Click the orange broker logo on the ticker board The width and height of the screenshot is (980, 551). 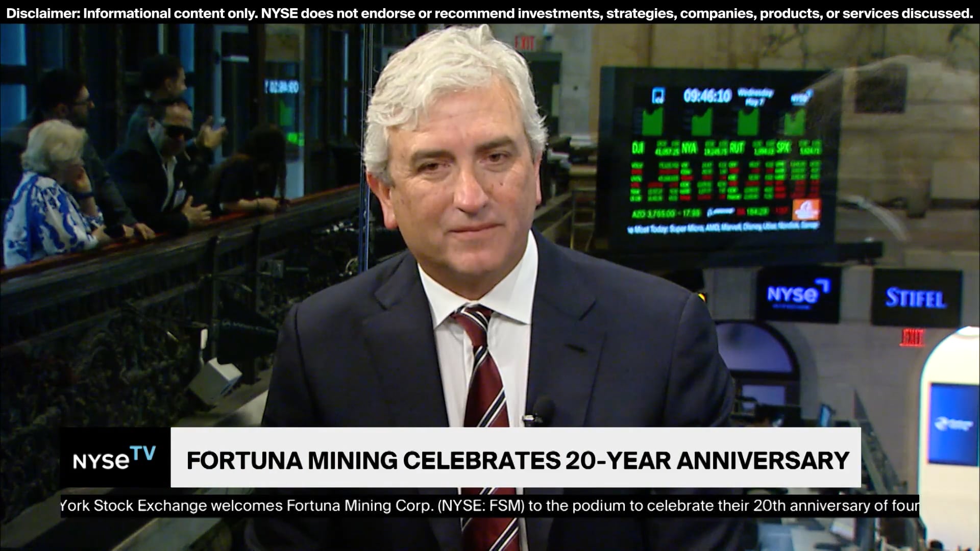coord(807,212)
